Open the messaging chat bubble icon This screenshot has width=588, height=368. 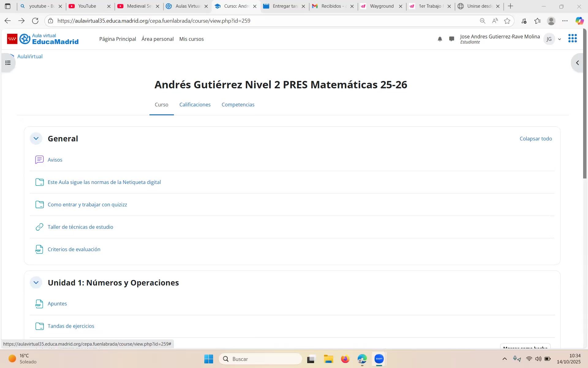click(x=451, y=39)
